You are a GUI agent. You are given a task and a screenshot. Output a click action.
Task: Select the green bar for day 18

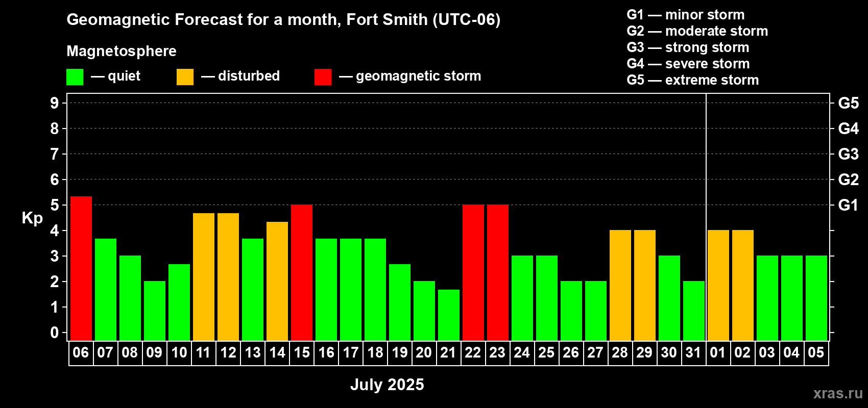tap(375, 290)
